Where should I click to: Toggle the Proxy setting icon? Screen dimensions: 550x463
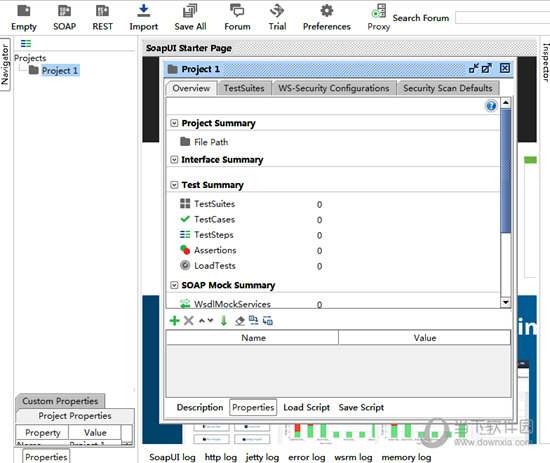[379, 11]
